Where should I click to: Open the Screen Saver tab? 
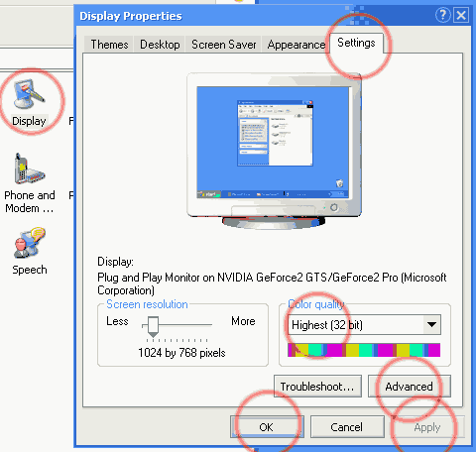coord(224,45)
